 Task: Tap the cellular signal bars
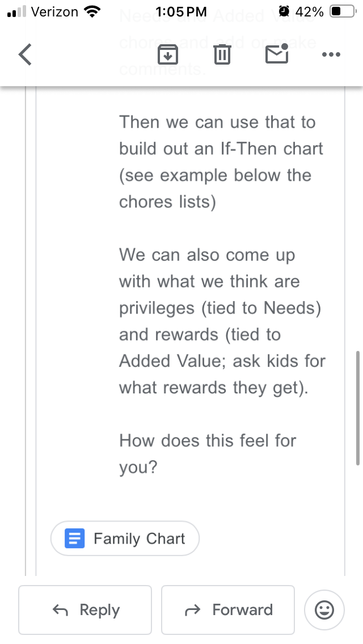(17, 11)
